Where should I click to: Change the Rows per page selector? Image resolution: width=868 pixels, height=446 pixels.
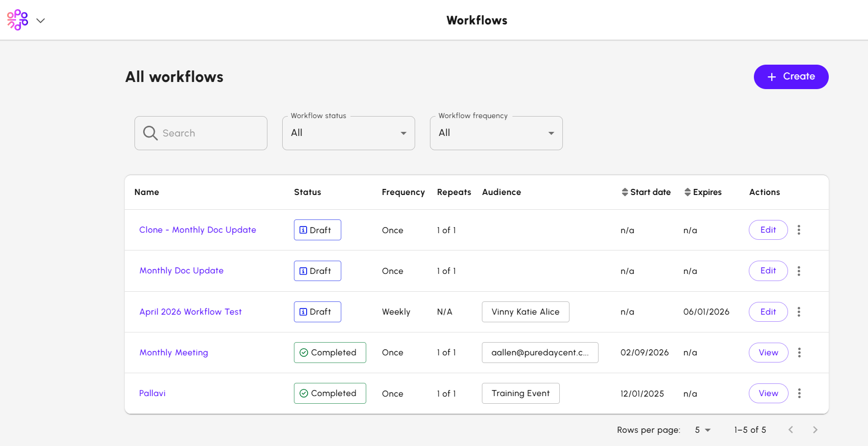(702, 430)
